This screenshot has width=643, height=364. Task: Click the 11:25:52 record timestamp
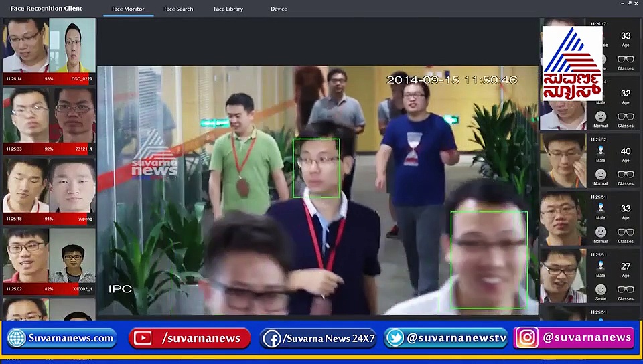[x=598, y=139]
